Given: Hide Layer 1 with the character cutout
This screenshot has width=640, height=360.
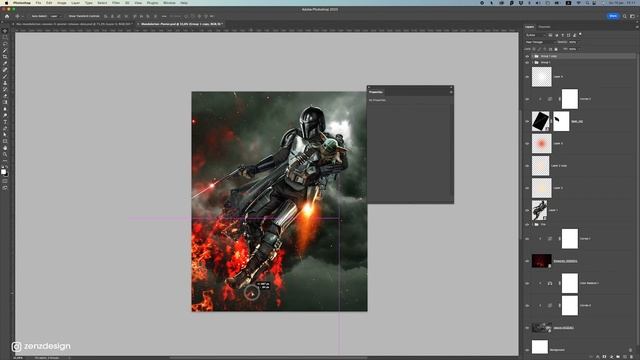Looking at the screenshot, I should (527, 210).
